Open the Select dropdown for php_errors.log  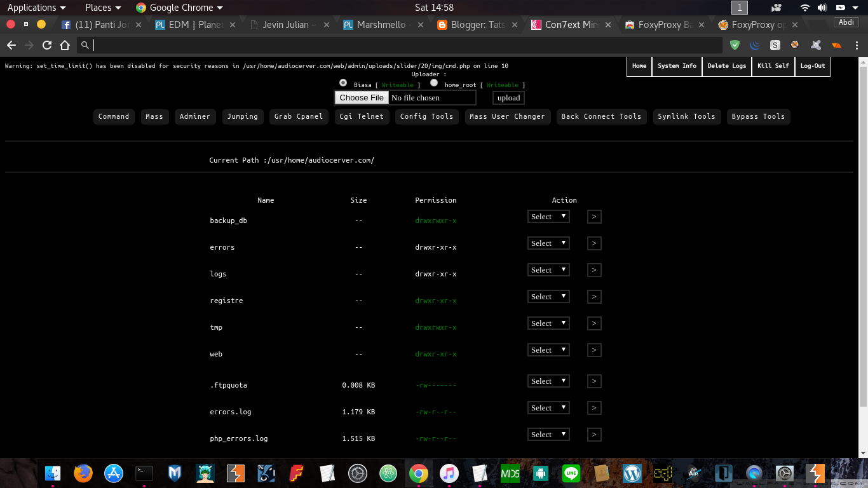pyautogui.click(x=548, y=435)
